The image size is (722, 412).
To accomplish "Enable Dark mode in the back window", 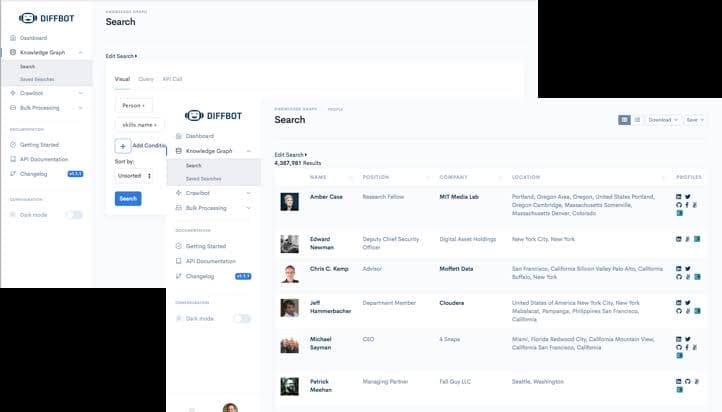I will (x=74, y=214).
